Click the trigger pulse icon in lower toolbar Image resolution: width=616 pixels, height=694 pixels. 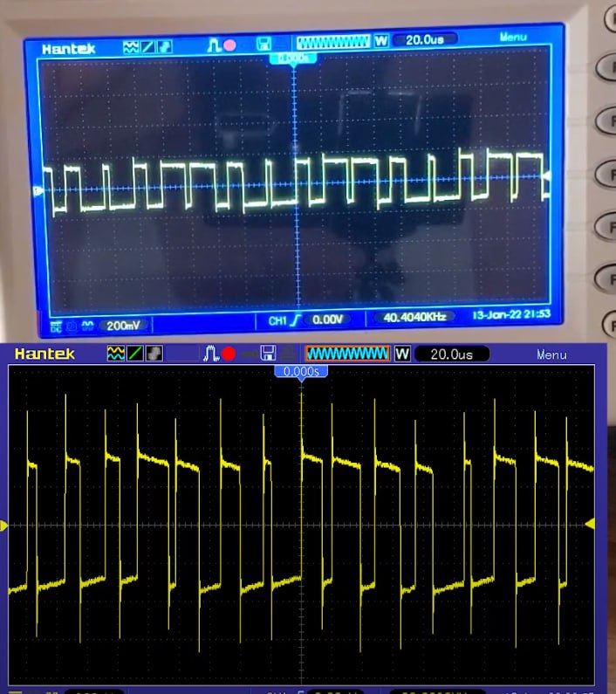coord(211,354)
